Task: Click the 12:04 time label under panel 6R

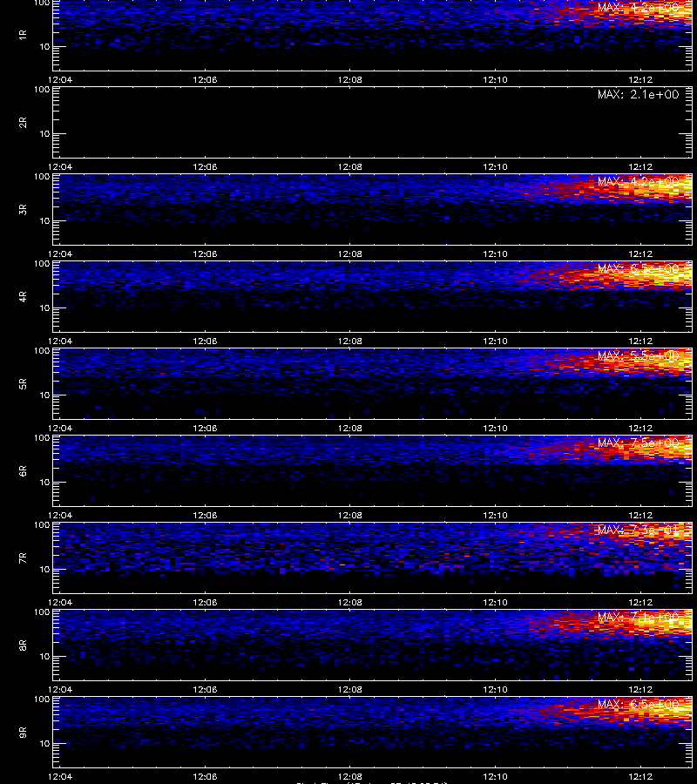Action: click(60, 515)
